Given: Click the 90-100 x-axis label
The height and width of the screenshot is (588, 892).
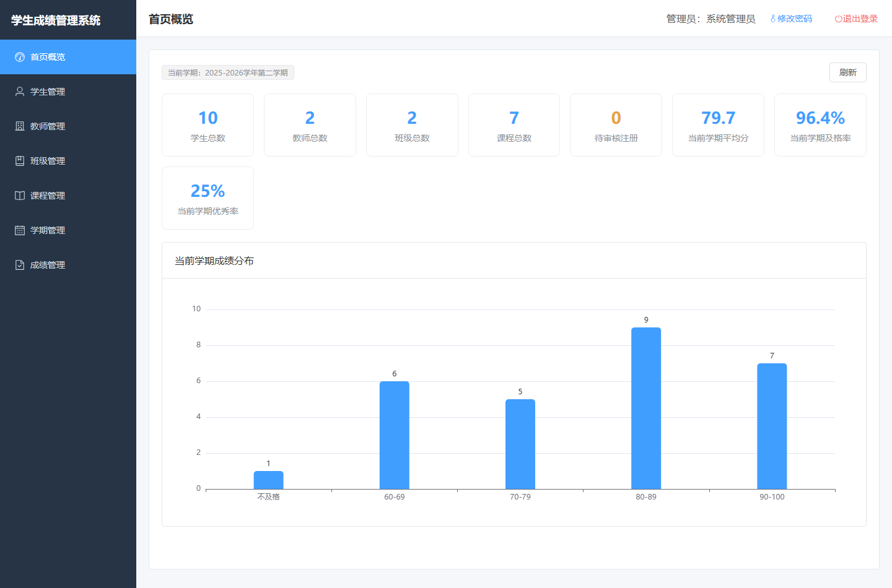Looking at the screenshot, I should [x=772, y=497].
